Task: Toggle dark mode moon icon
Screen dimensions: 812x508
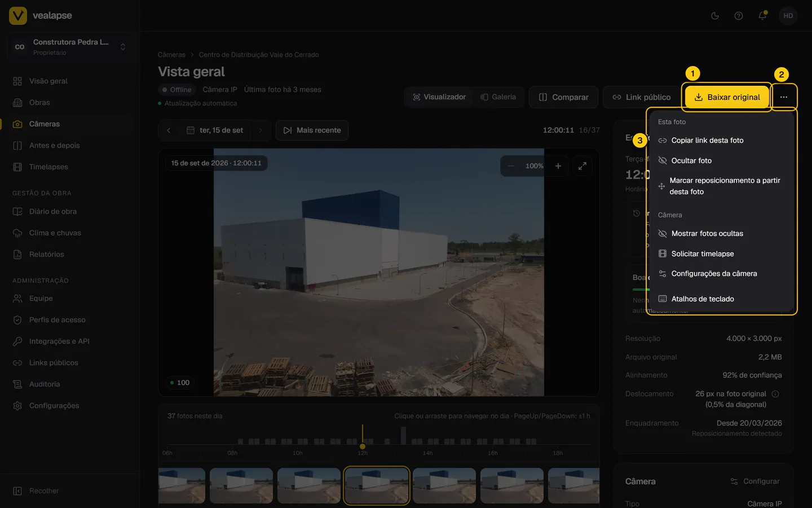Action: (x=715, y=16)
